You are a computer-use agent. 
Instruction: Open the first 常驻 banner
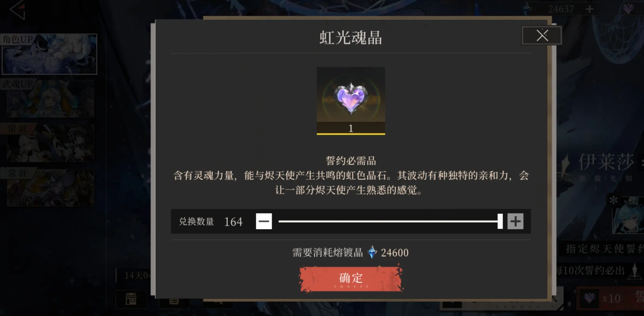pos(50,143)
